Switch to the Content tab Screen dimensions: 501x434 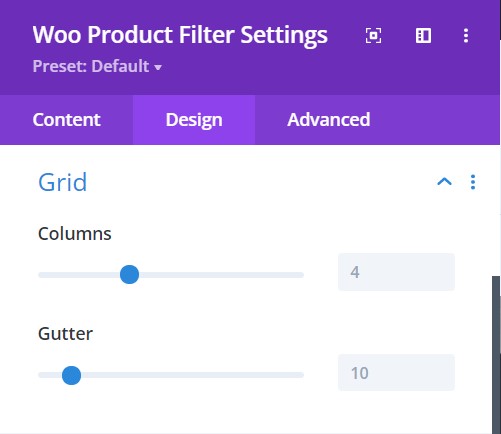pos(66,120)
